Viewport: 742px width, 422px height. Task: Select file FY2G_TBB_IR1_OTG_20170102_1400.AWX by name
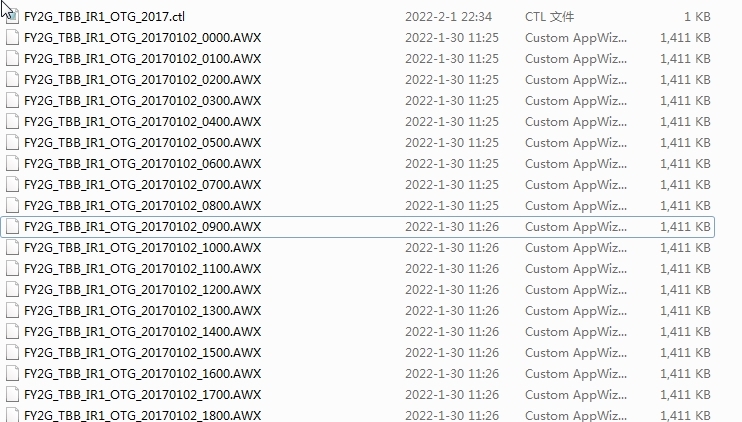click(x=142, y=332)
